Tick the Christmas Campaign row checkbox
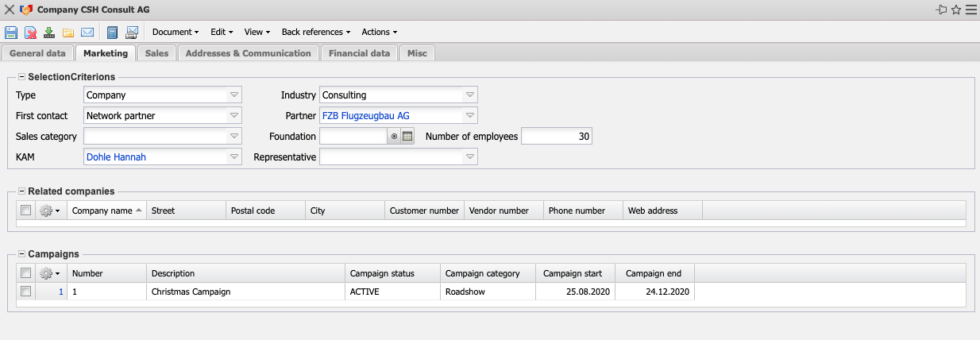This screenshot has width=980, height=340. [x=26, y=292]
